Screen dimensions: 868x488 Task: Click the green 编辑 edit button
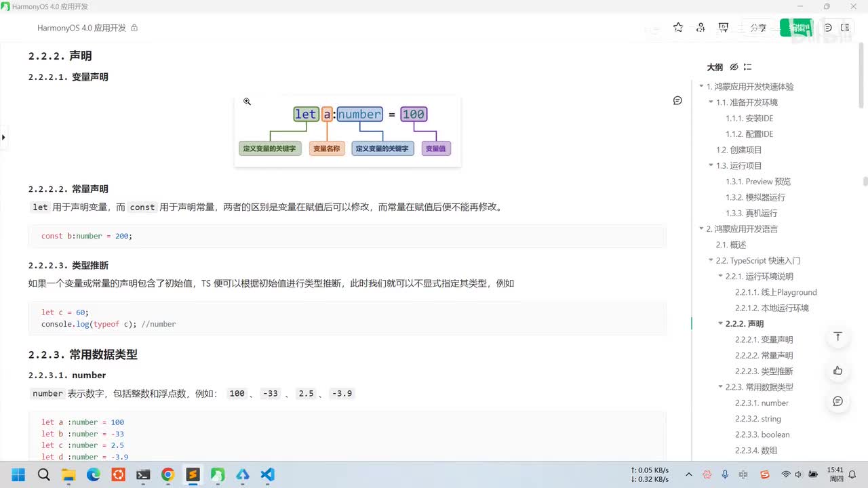(796, 28)
